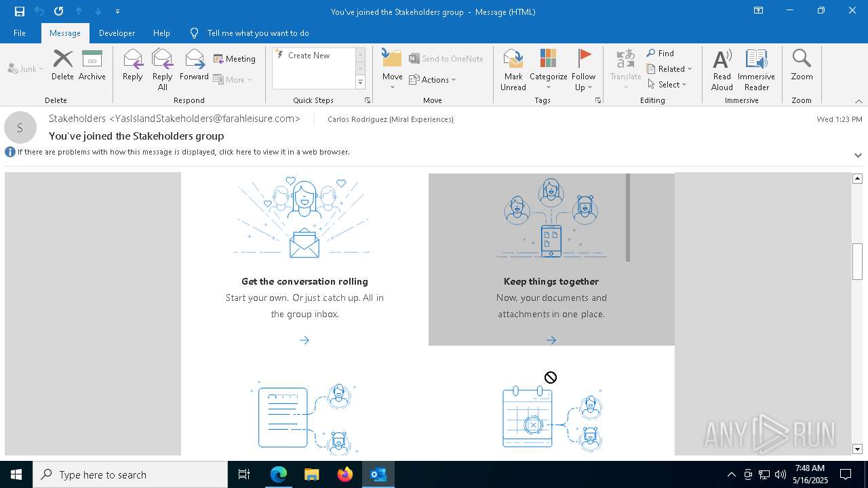Collapse the ribbon

pyautogui.click(x=859, y=101)
